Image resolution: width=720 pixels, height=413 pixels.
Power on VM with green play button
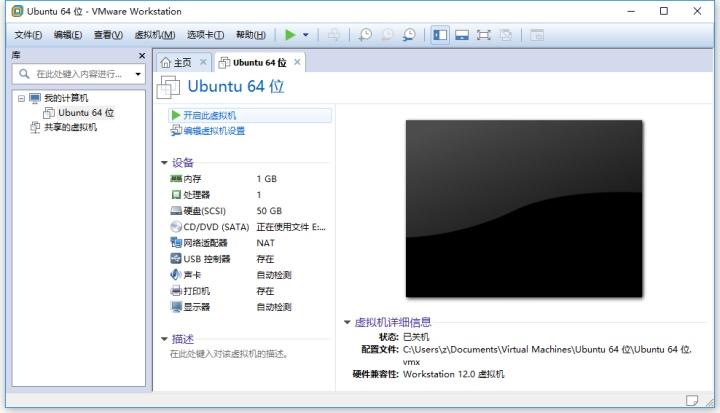290,35
